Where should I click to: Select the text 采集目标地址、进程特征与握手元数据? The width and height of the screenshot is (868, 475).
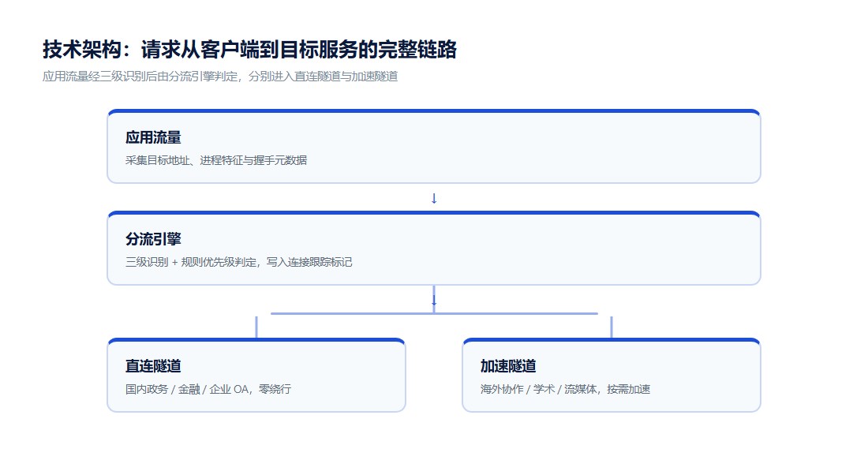point(216,160)
